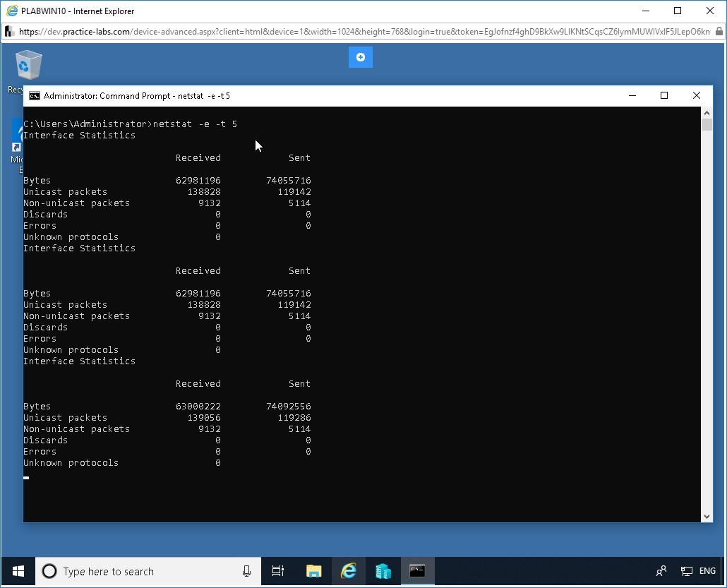Click the network icon in system tray

687,571
